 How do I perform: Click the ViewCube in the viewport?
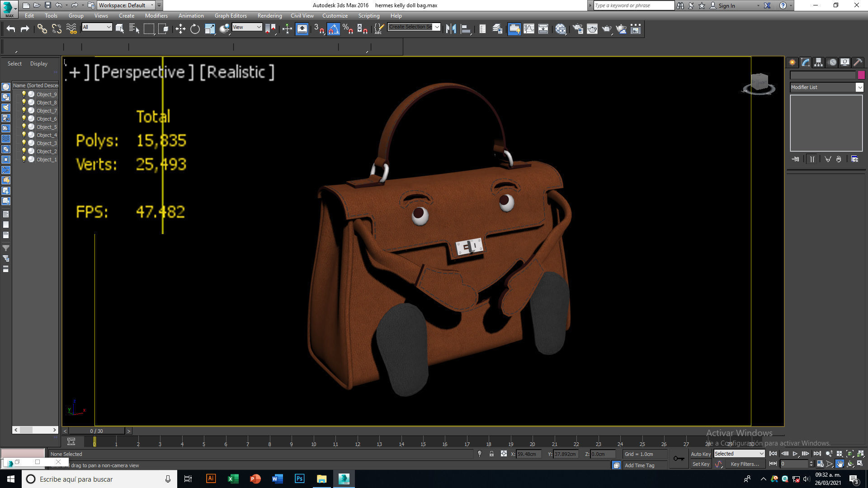coord(759,84)
